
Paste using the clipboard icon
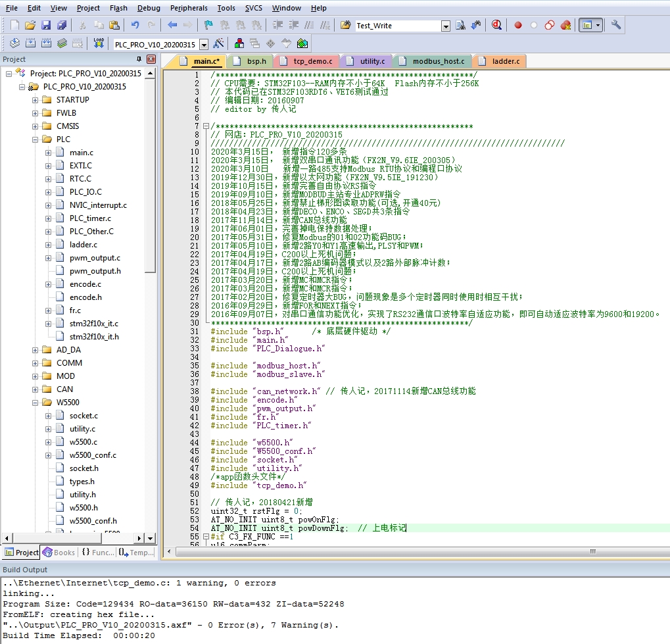point(114,25)
